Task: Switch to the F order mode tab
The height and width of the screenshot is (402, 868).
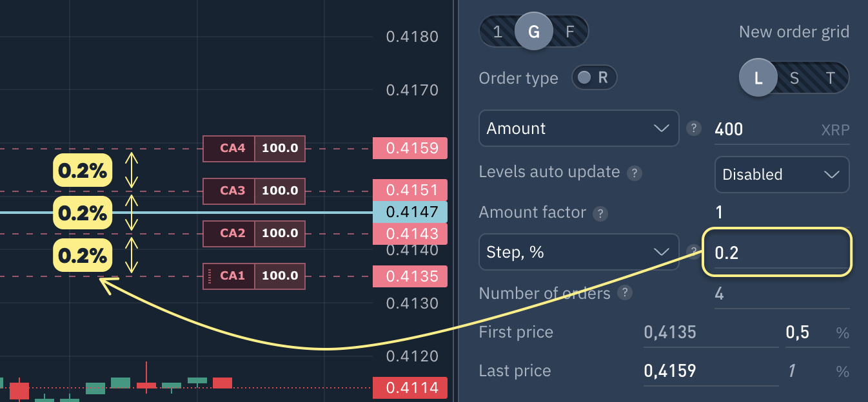Action: pos(569,32)
